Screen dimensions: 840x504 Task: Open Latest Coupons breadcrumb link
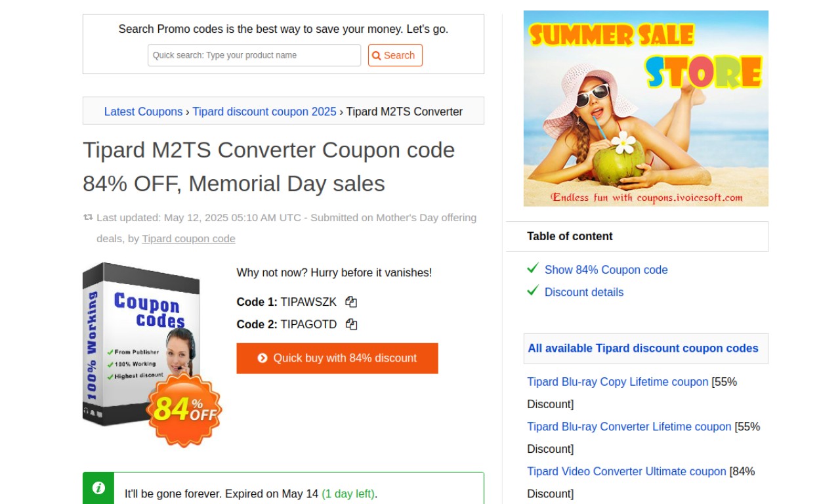pyautogui.click(x=144, y=112)
